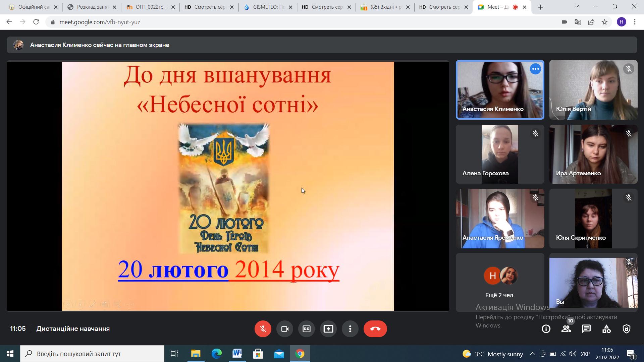
Task: Open the tab search chevron
Action: 577,6
